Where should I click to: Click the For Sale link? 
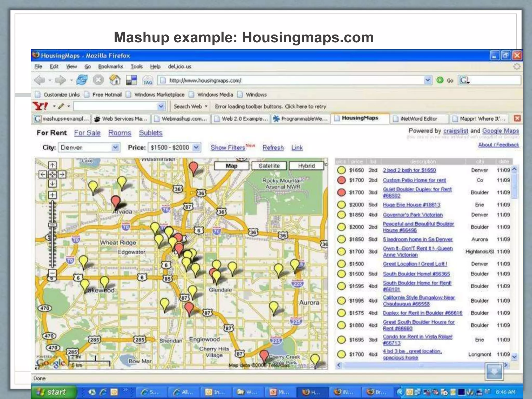87,133
